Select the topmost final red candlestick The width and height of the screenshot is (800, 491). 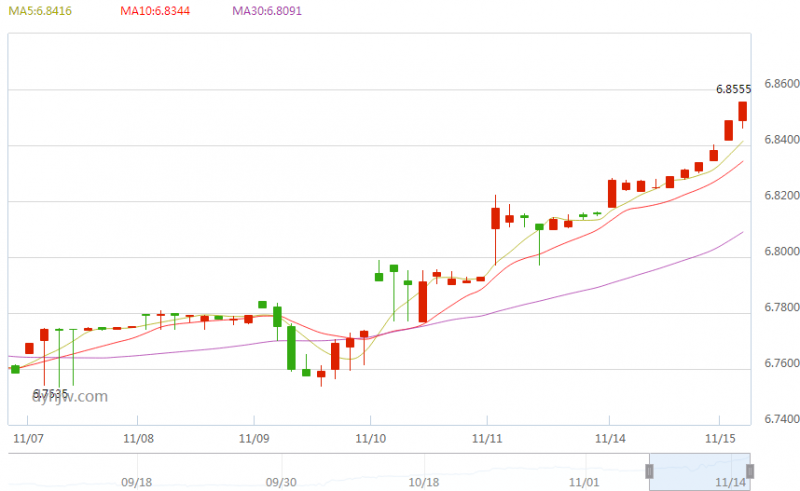pyautogui.click(x=743, y=111)
